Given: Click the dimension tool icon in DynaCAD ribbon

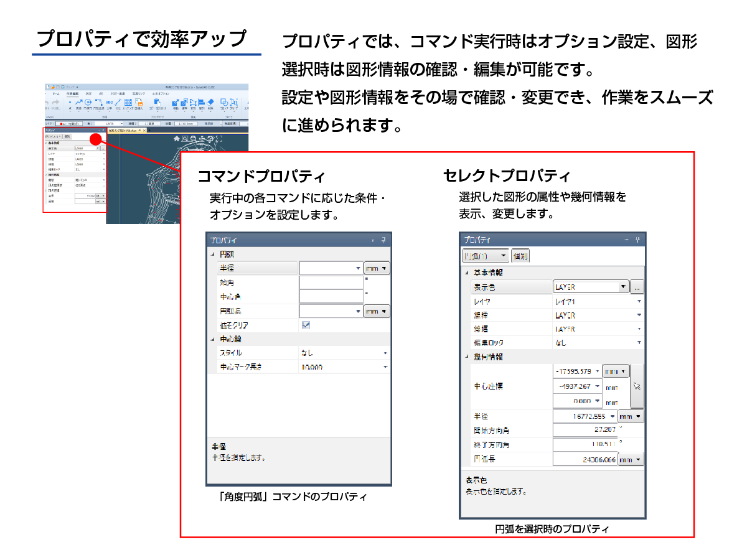Looking at the screenshot, I should pos(118,102).
